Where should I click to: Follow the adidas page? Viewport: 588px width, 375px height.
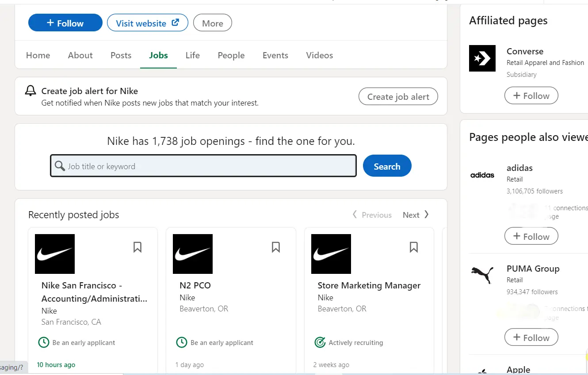click(x=531, y=236)
